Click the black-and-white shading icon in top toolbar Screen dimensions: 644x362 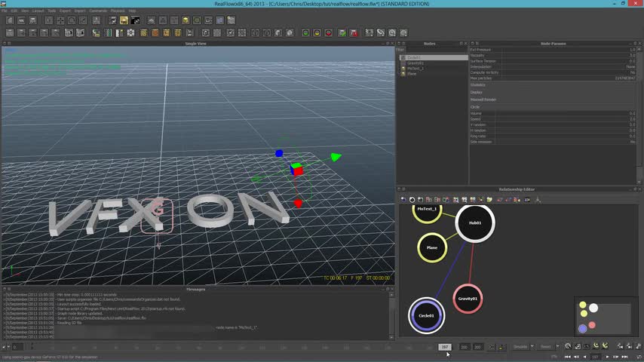pos(135,20)
